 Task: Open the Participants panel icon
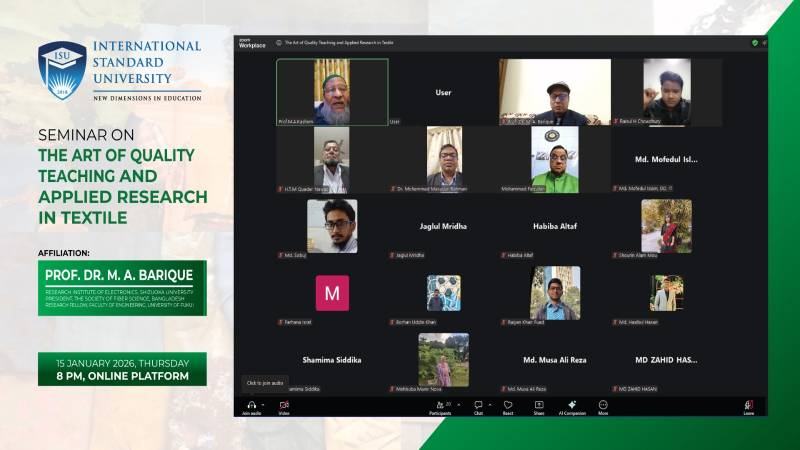point(440,405)
